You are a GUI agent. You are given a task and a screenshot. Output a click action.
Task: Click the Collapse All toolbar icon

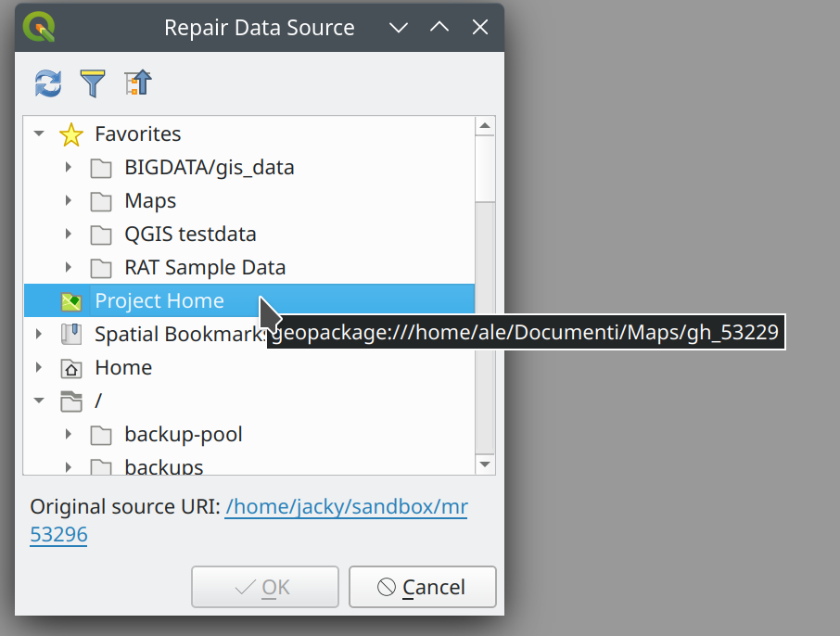137,83
